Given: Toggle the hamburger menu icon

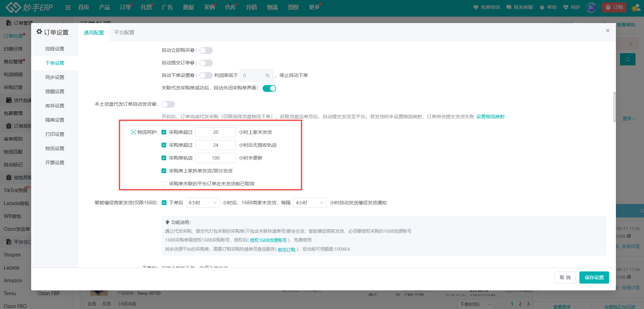Looking at the screenshot, I should pos(68,7).
